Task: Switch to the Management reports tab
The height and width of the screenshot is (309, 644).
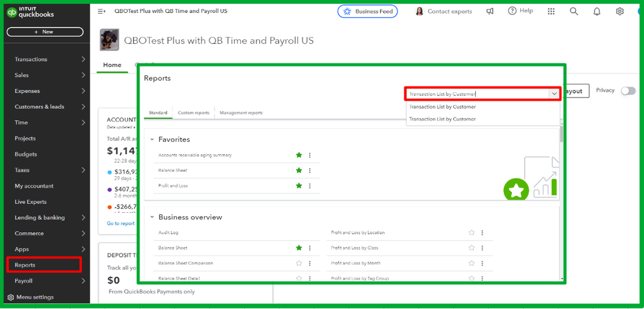Action: pyautogui.click(x=241, y=113)
